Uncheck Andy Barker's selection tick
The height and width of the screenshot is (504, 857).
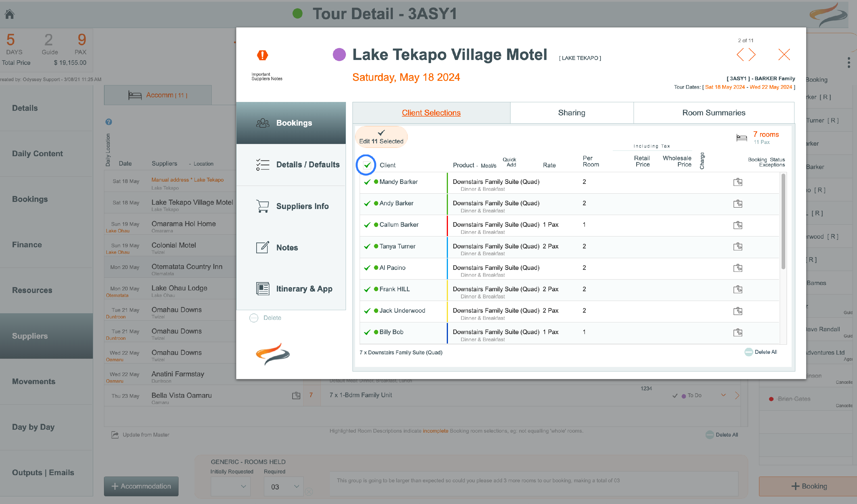(367, 203)
